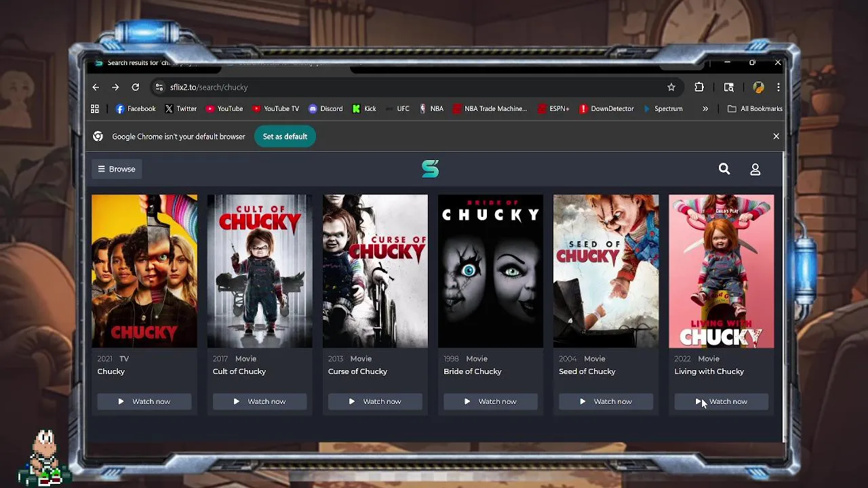Open the YouTube TV bookmark

point(275,108)
